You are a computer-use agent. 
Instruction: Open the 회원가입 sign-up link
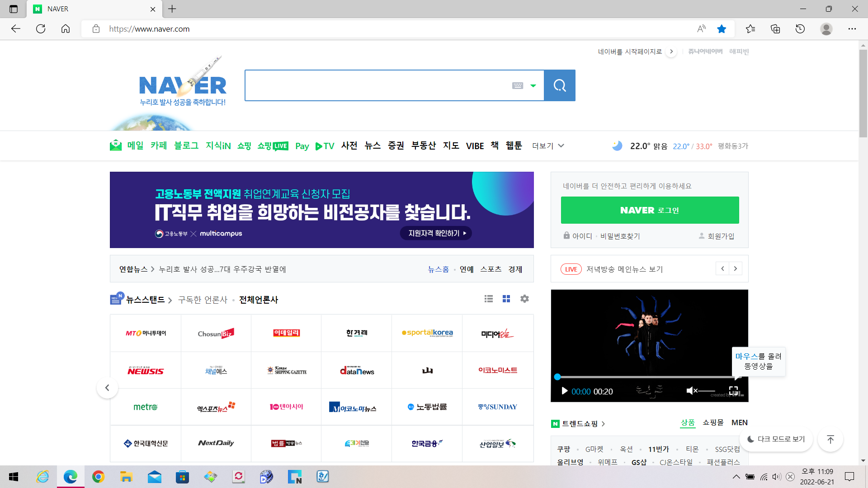coord(721,236)
